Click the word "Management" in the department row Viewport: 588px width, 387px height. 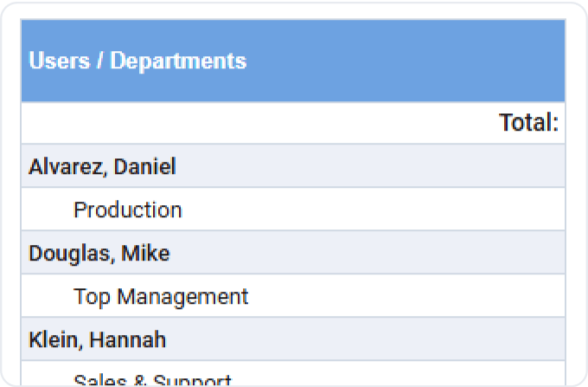[x=182, y=296]
